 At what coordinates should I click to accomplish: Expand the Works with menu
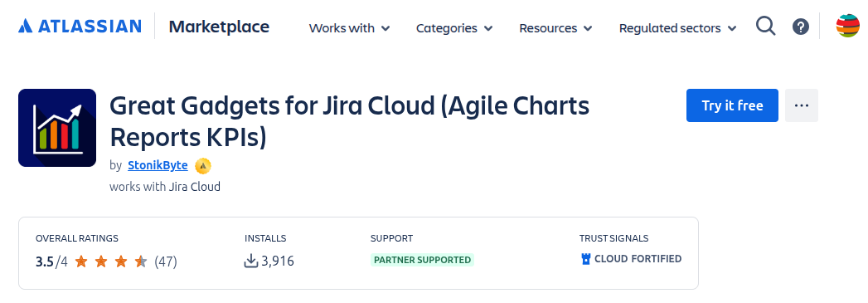coord(349,27)
